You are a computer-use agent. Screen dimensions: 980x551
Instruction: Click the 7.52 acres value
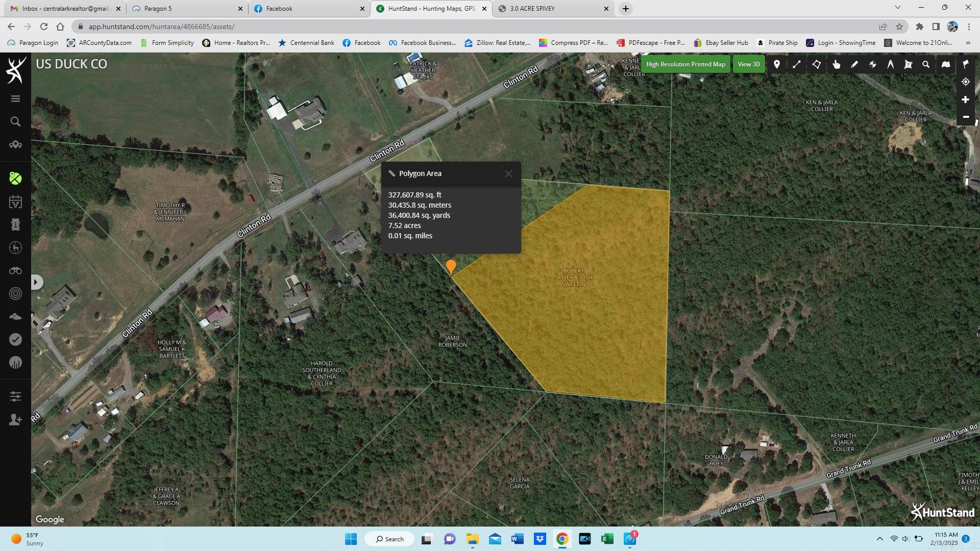pyautogui.click(x=404, y=226)
